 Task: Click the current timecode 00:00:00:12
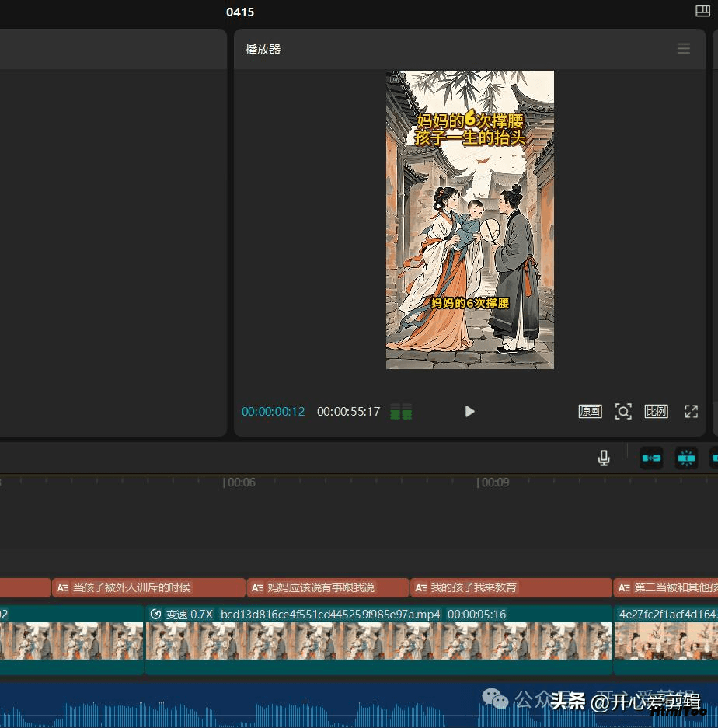click(273, 411)
